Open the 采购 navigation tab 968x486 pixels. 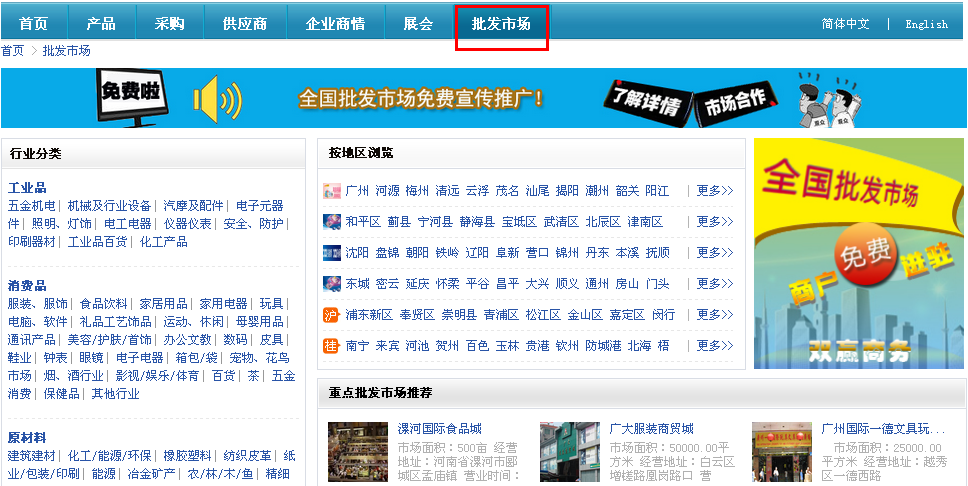pos(169,24)
